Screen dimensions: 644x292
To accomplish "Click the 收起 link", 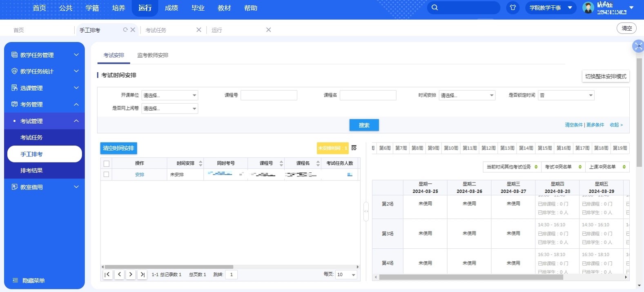I will click(616, 125).
